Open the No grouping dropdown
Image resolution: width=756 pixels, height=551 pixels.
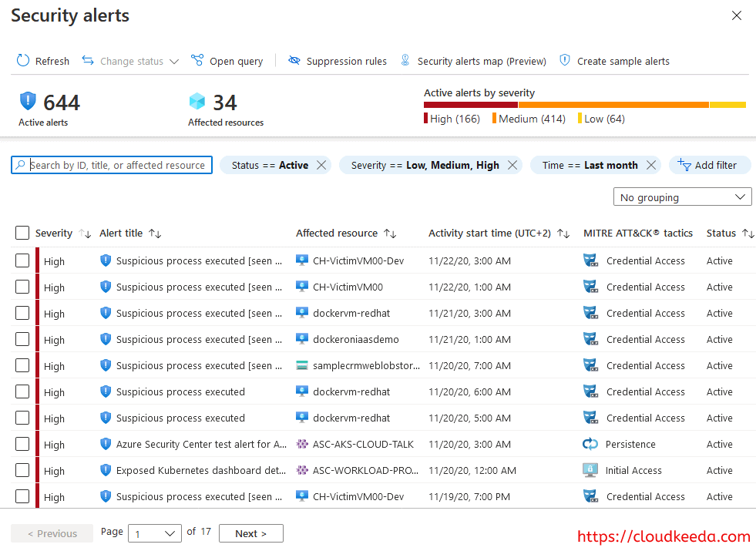(682, 197)
